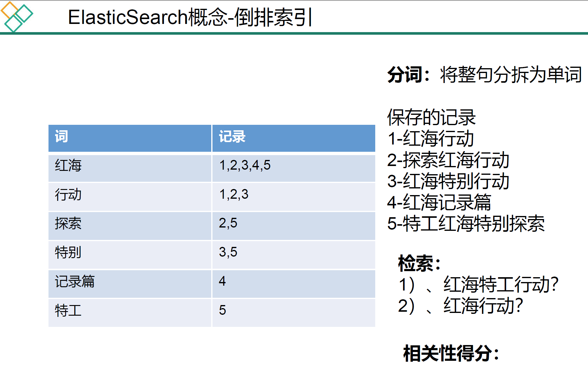The height and width of the screenshot is (382, 588).
Task: Click the 相关性得分 heading
Action: click(x=447, y=354)
